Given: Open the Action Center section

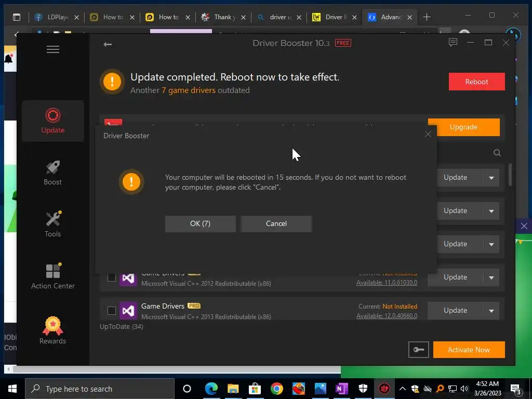Looking at the screenshot, I should (x=53, y=276).
